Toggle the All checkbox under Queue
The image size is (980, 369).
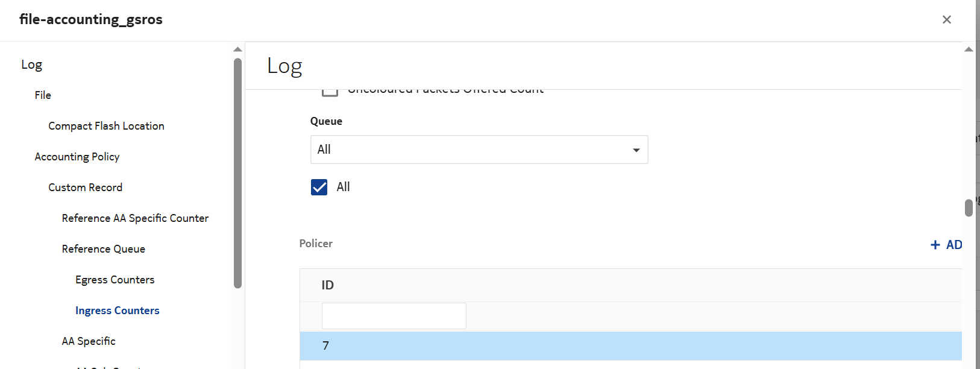[319, 188]
